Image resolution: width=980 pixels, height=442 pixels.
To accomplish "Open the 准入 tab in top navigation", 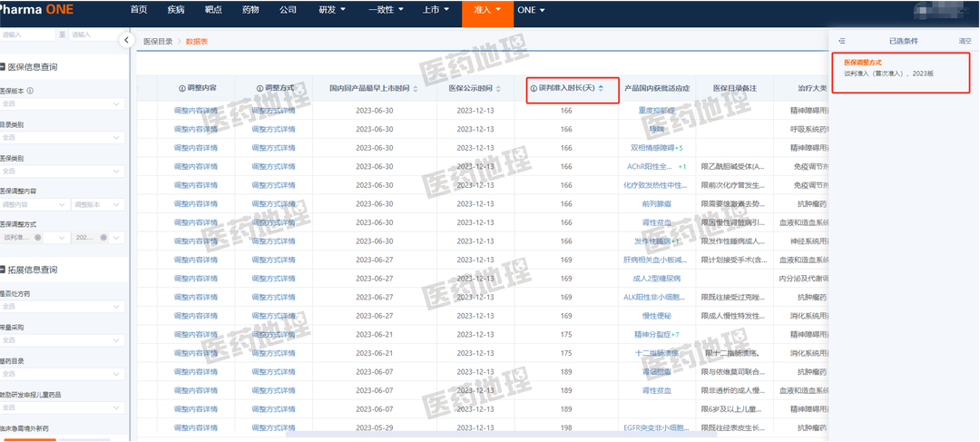I will click(482, 10).
